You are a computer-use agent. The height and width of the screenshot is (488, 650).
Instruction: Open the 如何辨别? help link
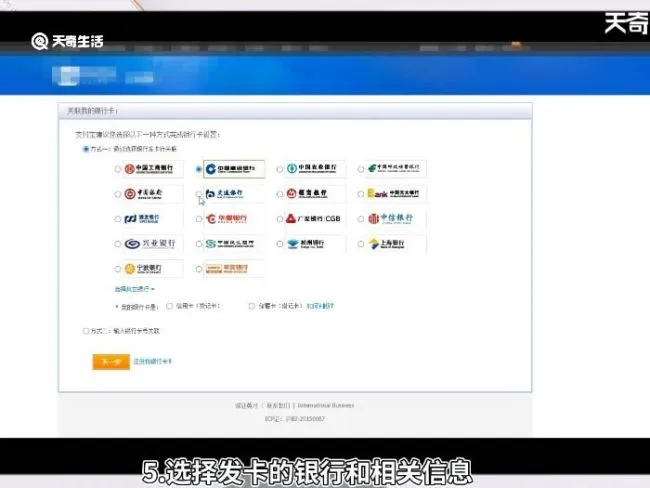[320, 306]
